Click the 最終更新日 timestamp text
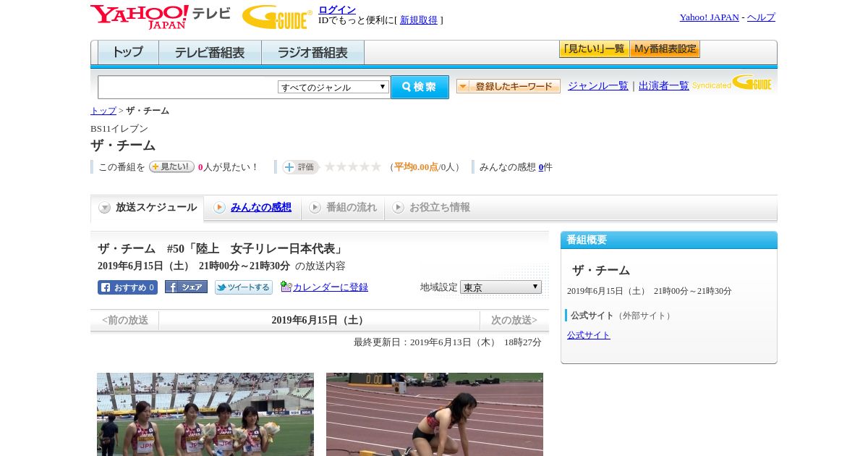Viewport: 868px width, 456px height. [x=448, y=342]
